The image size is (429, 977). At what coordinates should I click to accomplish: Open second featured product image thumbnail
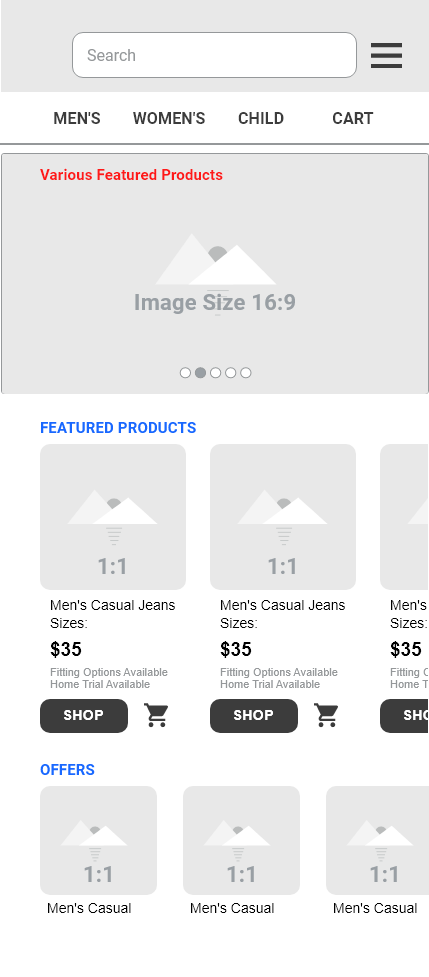click(283, 517)
